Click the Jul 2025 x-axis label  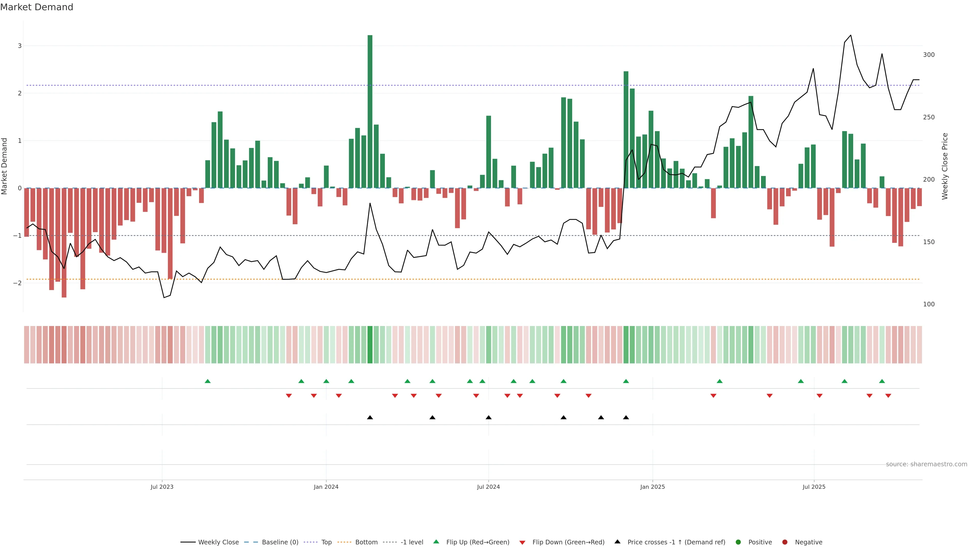(x=814, y=487)
